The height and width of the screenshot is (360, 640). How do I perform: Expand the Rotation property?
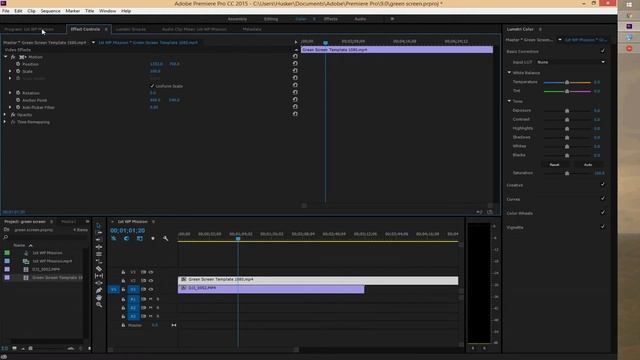[x=10, y=93]
